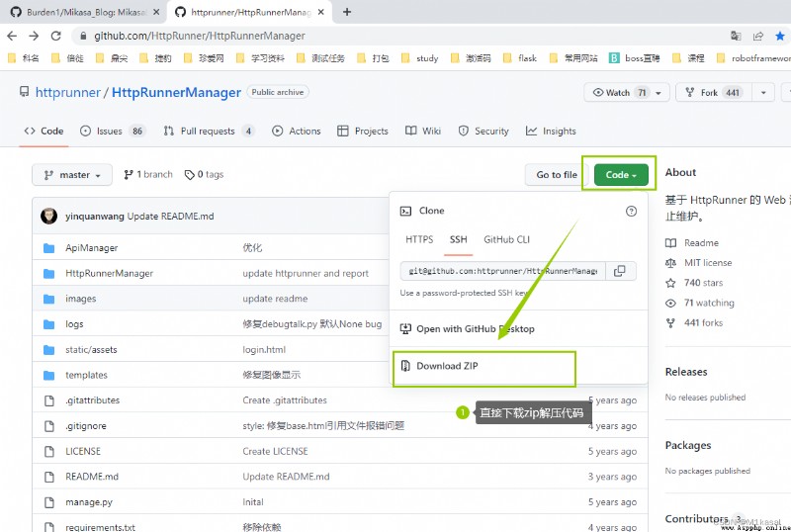View the 1 branch link
Viewport: 791px width, 532px height.
coord(147,175)
